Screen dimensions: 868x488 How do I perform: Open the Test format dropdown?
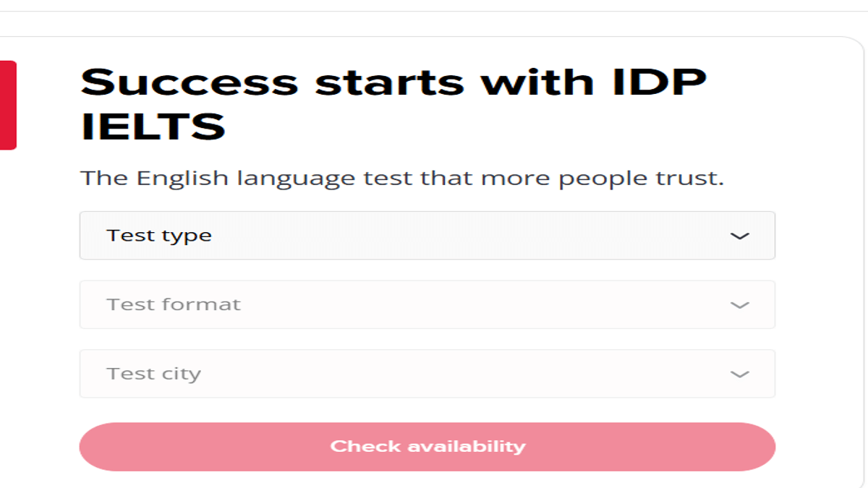click(x=427, y=304)
